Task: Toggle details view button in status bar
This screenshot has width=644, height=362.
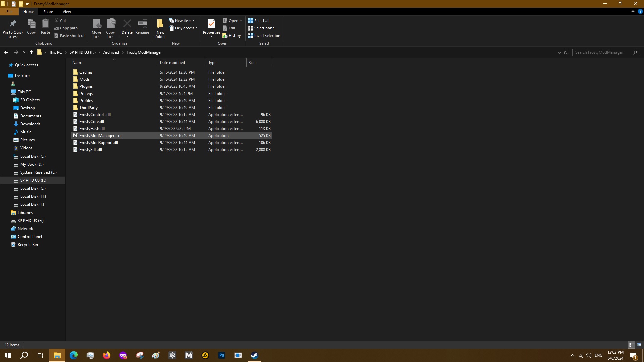Action: [630, 345]
